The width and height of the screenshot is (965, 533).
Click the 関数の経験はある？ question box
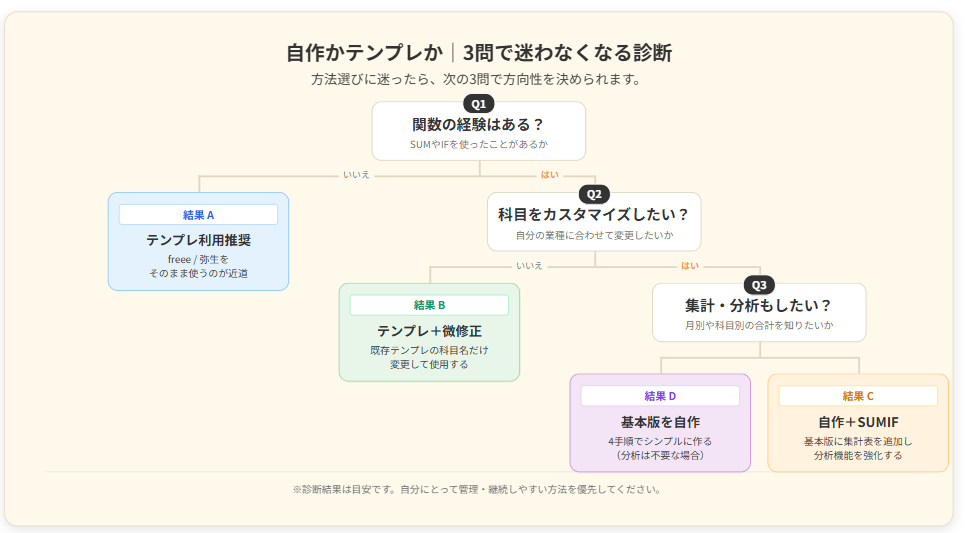pyautogui.click(x=478, y=133)
